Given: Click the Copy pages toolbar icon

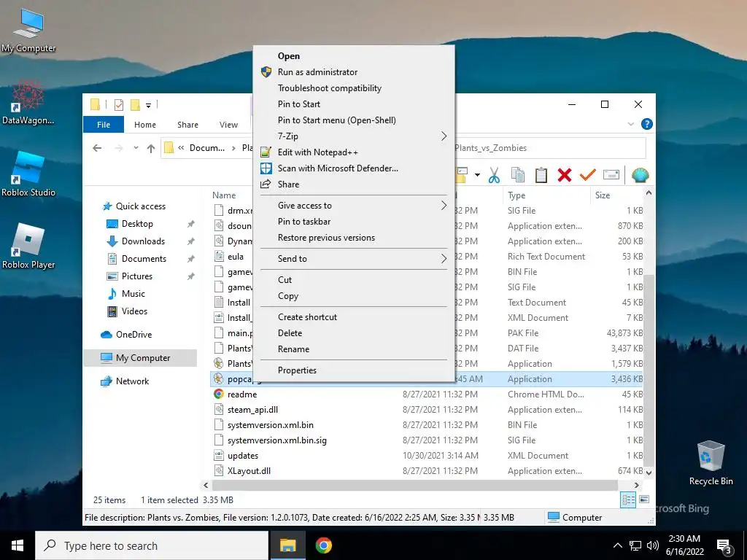Looking at the screenshot, I should coord(517,175).
